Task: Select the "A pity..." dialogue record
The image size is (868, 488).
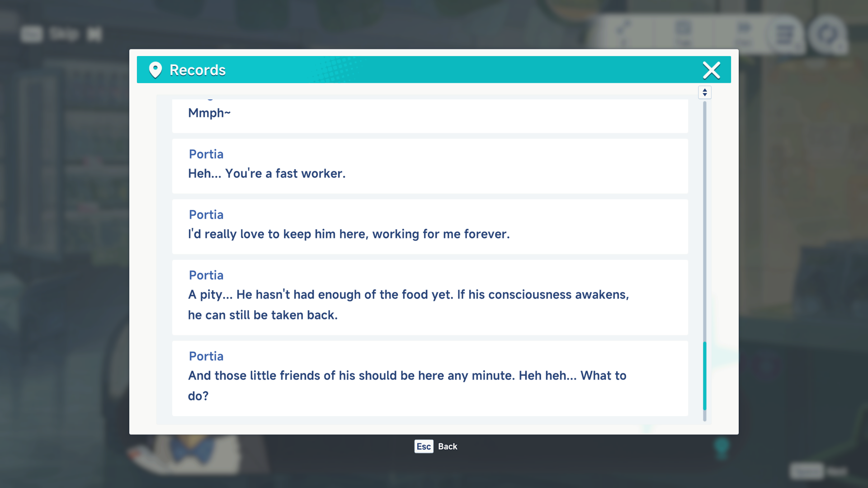Action: [x=429, y=297]
